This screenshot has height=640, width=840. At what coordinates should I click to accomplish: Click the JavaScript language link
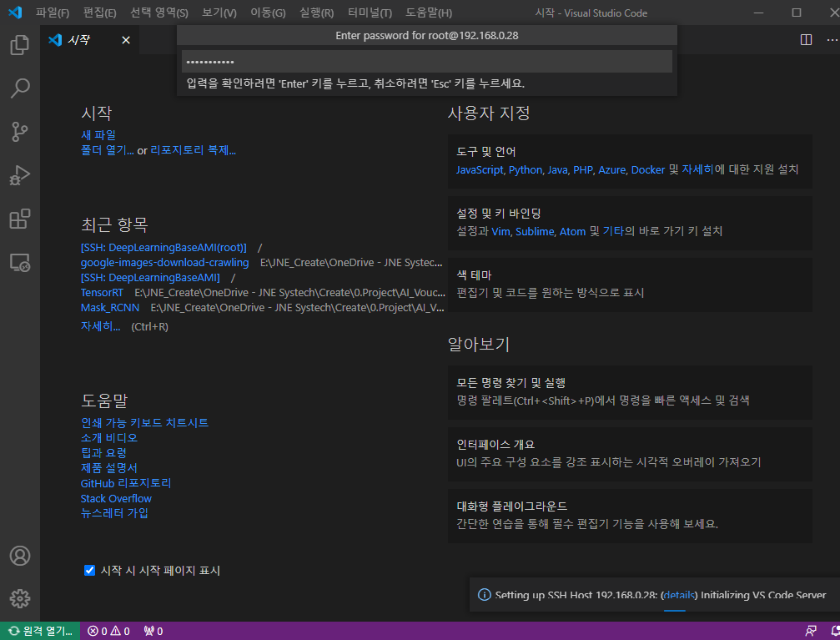click(480, 170)
